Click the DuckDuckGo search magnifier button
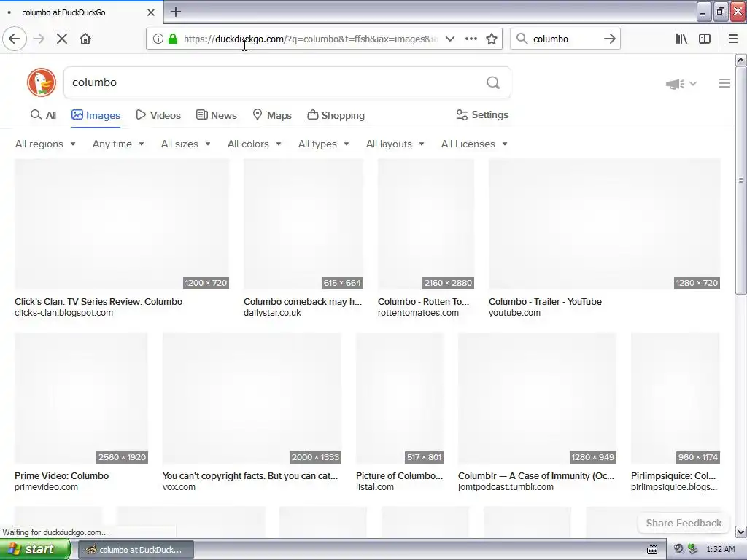 [x=493, y=82]
